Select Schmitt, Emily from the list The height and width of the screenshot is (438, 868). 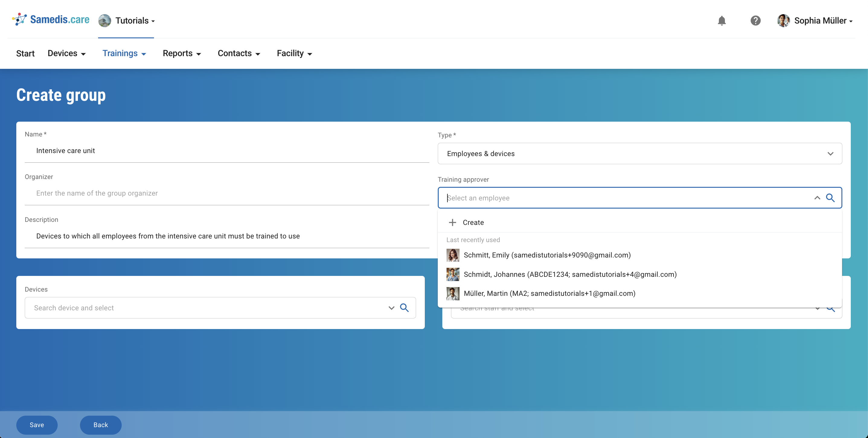coord(546,255)
